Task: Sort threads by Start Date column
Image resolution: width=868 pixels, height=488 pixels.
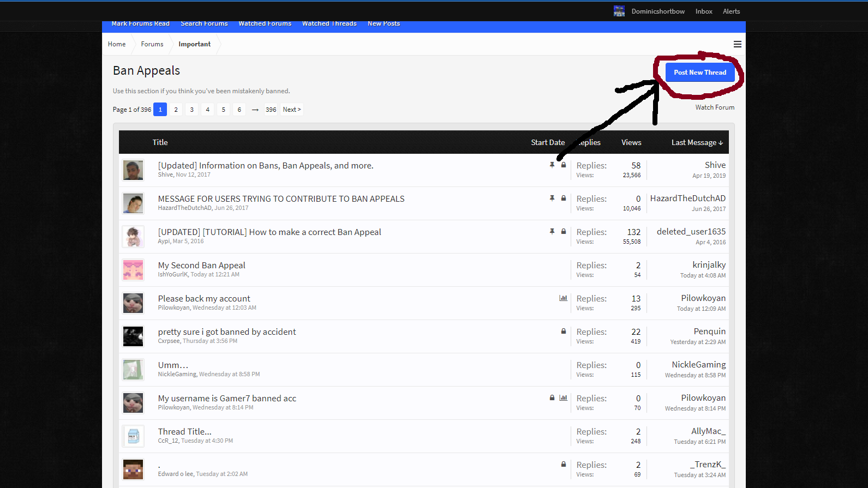Action: (548, 142)
